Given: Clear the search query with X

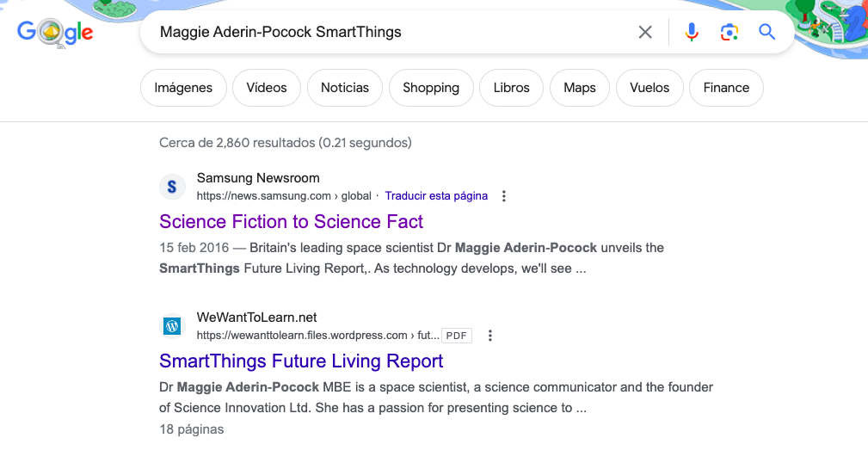Looking at the screenshot, I should point(645,32).
